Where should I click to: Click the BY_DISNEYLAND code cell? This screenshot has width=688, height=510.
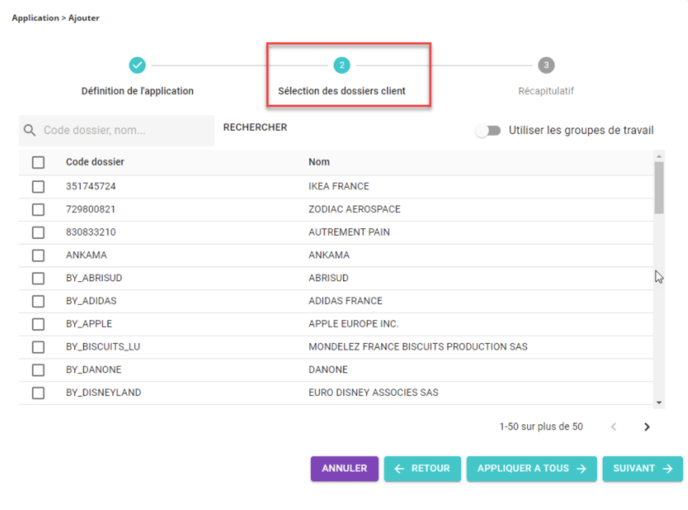click(104, 392)
